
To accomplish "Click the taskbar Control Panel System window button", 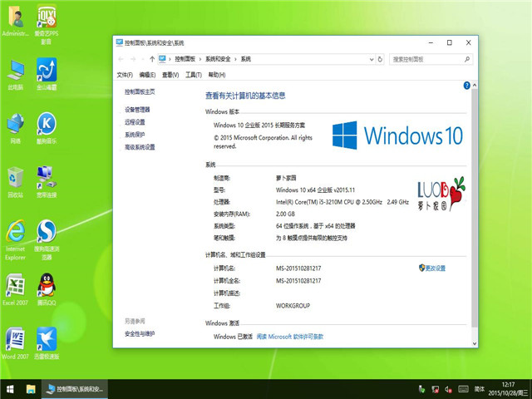I will coord(75,389).
